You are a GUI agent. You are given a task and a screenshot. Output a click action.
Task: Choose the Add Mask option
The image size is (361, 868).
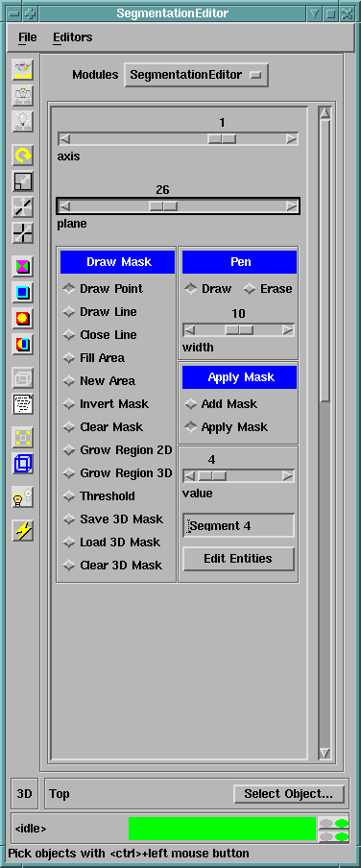(221, 404)
